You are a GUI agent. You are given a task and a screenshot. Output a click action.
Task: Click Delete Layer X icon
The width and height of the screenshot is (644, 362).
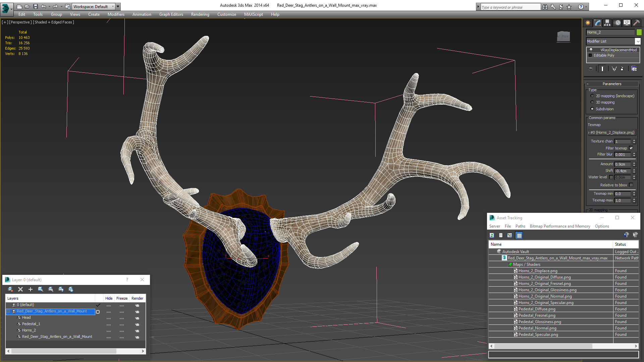(20, 289)
